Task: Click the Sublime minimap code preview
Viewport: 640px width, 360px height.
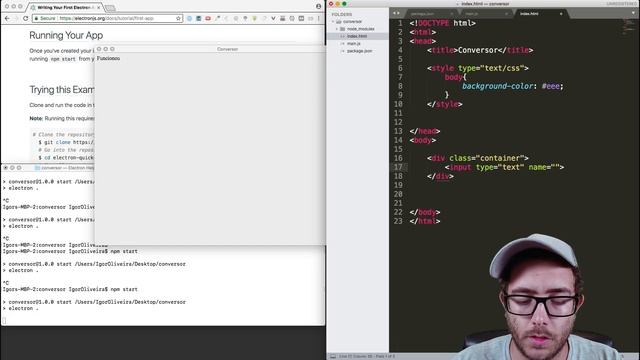Action: [x=629, y=27]
